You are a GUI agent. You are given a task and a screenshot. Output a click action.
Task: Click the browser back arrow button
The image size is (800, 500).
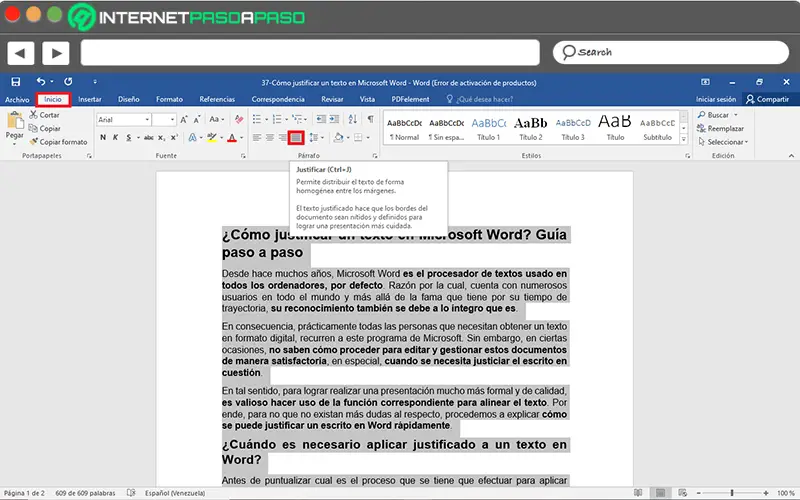point(20,53)
